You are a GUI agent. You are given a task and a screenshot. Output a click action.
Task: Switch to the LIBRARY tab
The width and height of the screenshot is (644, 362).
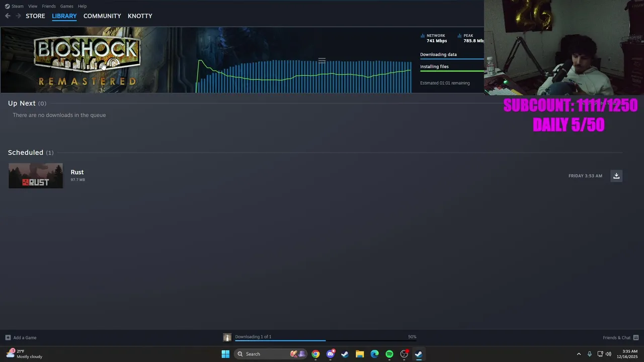64,16
